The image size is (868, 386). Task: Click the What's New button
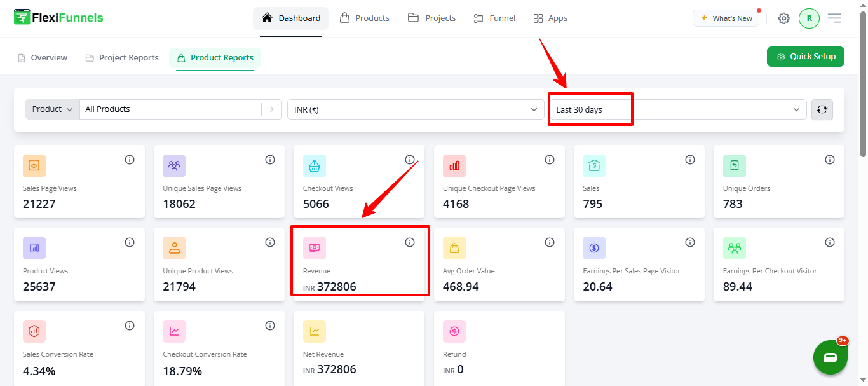point(726,18)
